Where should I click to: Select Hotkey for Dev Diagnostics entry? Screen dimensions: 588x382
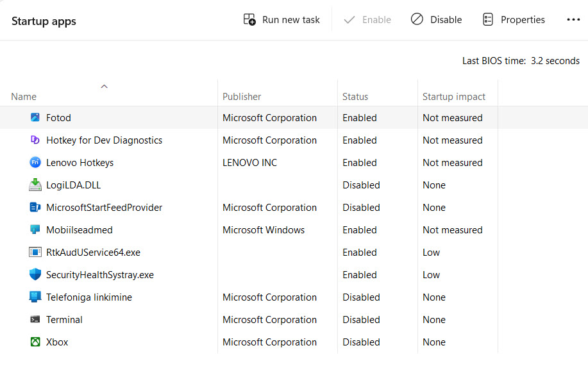coord(105,140)
